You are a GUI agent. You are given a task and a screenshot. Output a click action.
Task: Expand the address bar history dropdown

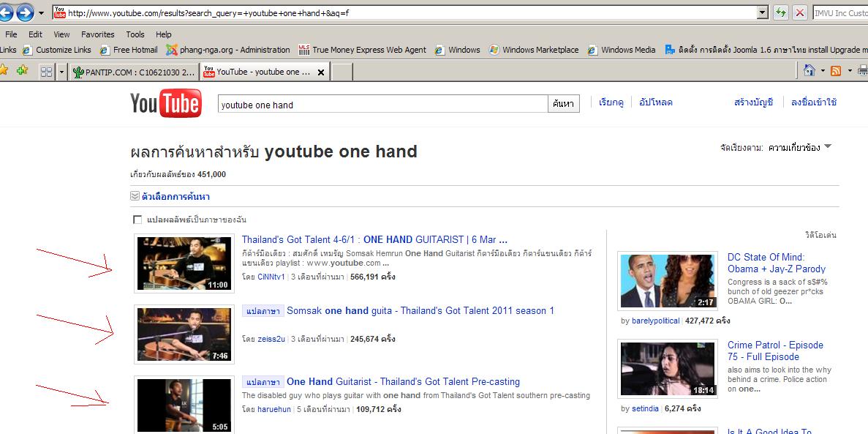[x=762, y=12]
